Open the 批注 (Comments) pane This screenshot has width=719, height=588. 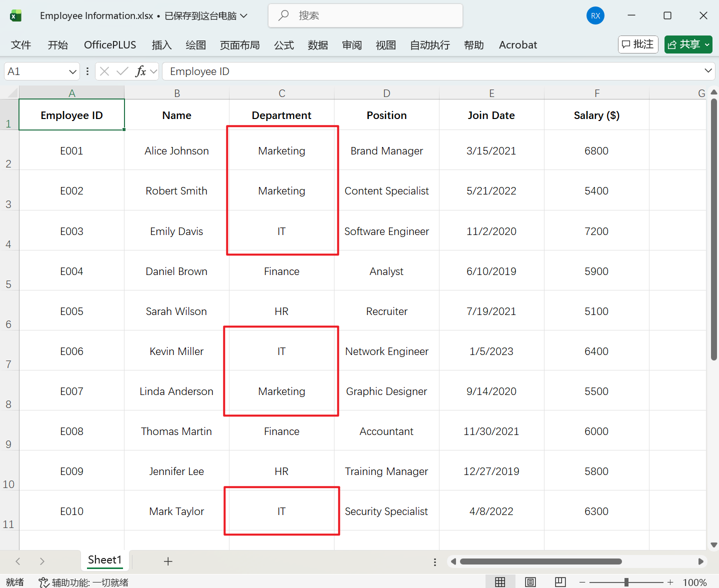point(637,44)
